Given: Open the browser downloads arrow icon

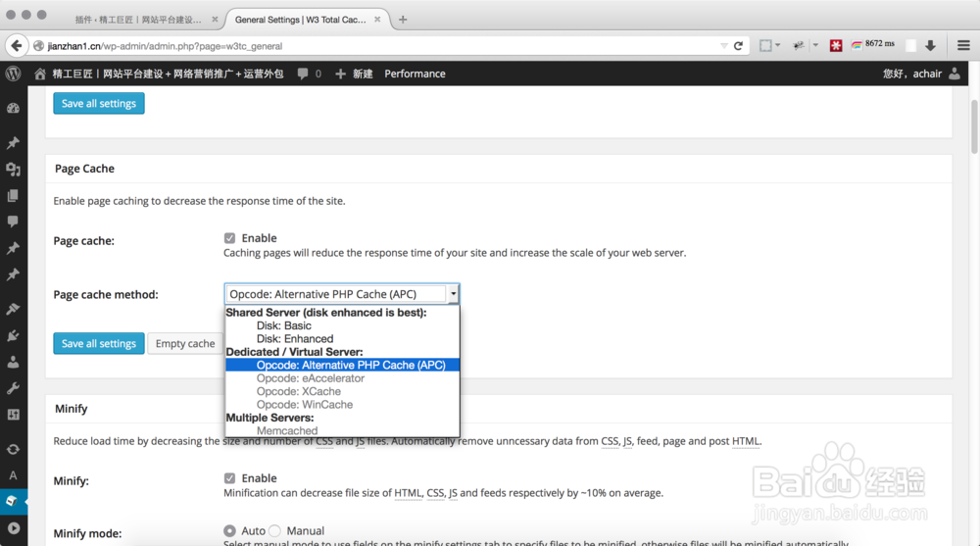Looking at the screenshot, I should tap(930, 45).
